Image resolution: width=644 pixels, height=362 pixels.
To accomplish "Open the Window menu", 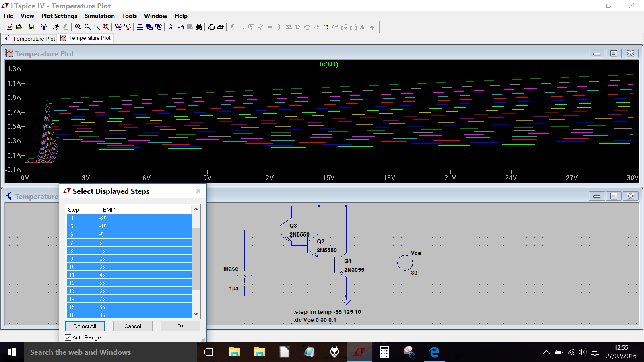I will tap(155, 16).
